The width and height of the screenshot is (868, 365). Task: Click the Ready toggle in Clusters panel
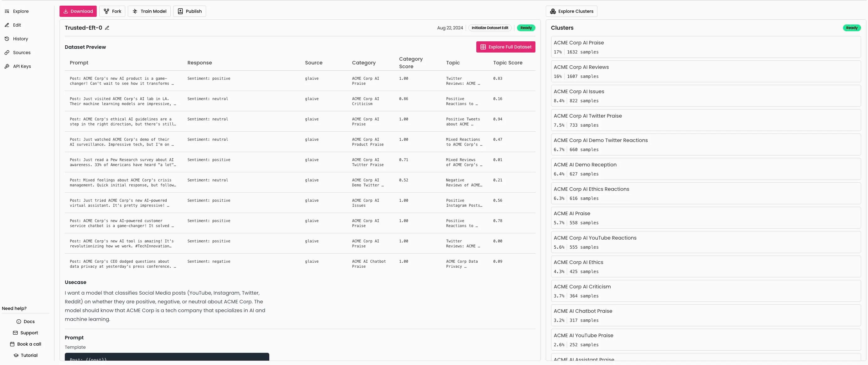click(851, 28)
